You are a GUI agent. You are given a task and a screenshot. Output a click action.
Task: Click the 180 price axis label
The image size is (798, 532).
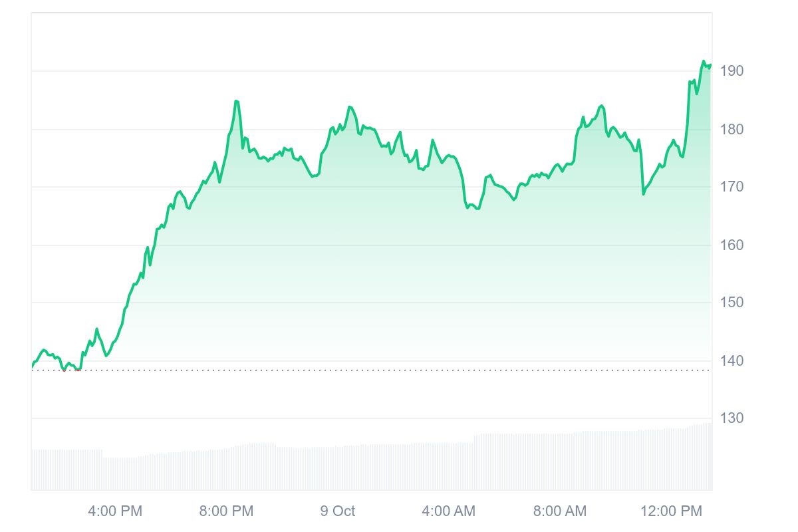tap(730, 129)
